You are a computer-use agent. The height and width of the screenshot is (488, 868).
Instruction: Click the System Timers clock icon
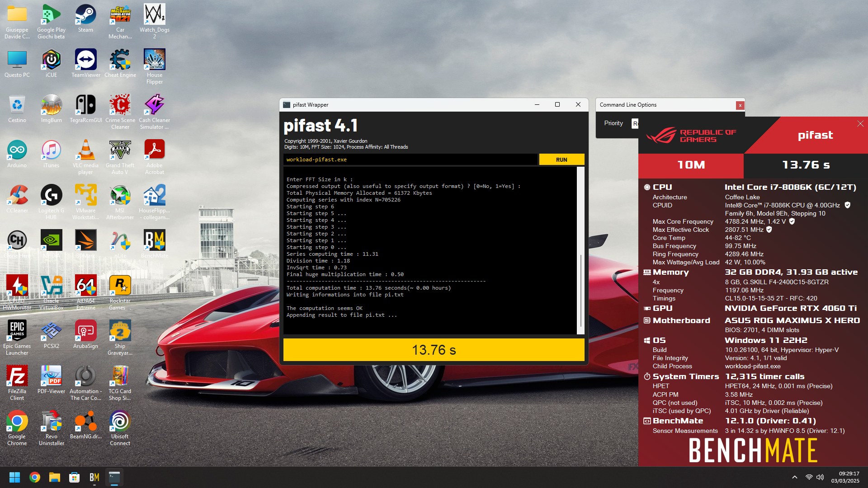click(647, 376)
